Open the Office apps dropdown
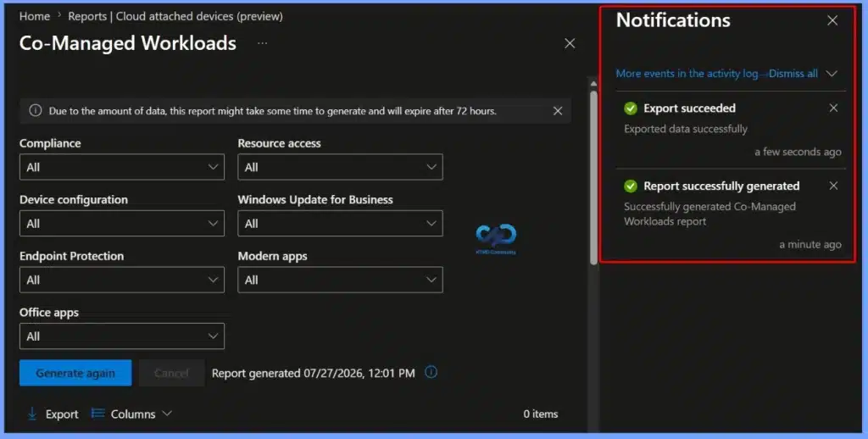The image size is (868, 439). (x=122, y=336)
